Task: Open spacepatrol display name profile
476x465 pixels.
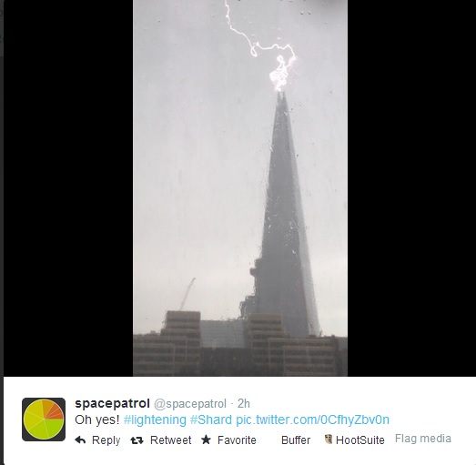Action: (112, 404)
